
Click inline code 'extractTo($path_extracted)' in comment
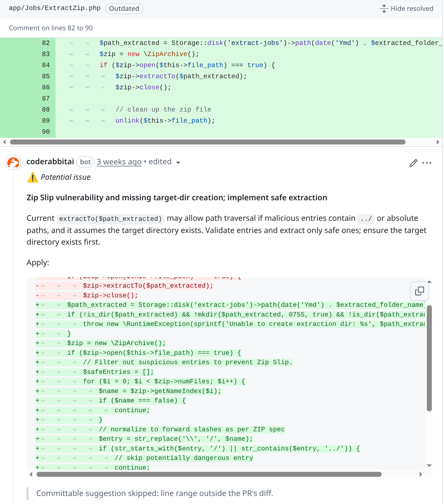(111, 219)
